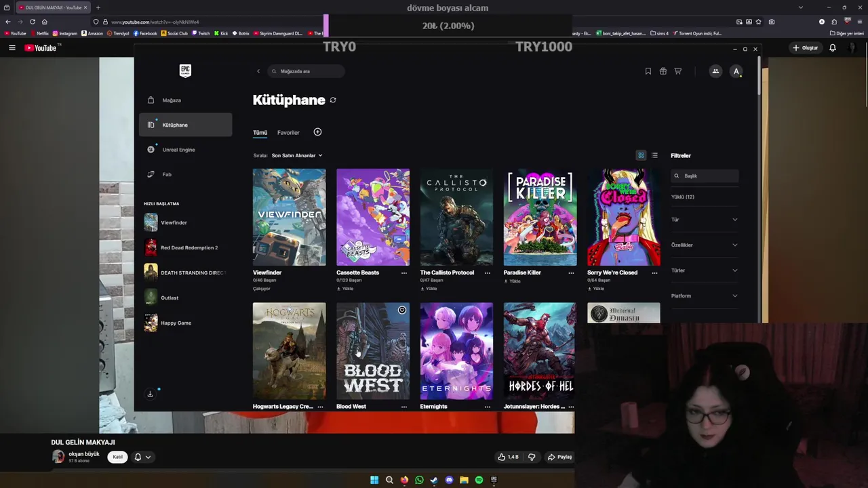Viewport: 868px width, 488px height.
Task: Refresh the Kütüphane library
Action: (x=333, y=100)
